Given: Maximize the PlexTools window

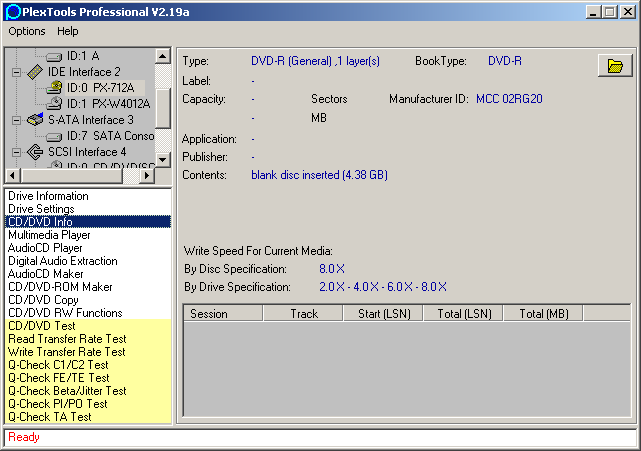Looking at the screenshot, I should point(609,12).
